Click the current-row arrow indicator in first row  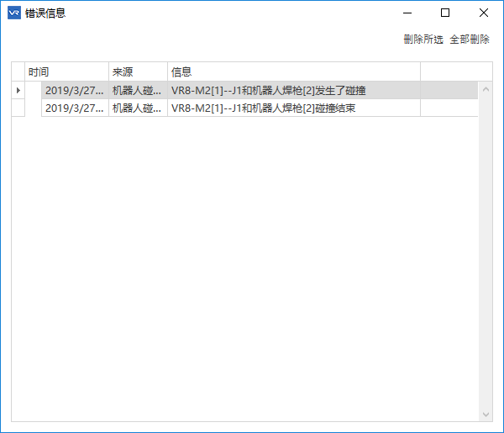(x=18, y=90)
